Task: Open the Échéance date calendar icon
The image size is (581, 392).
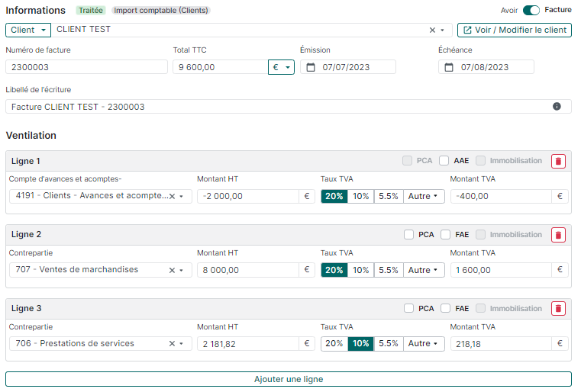Action: 448,67
